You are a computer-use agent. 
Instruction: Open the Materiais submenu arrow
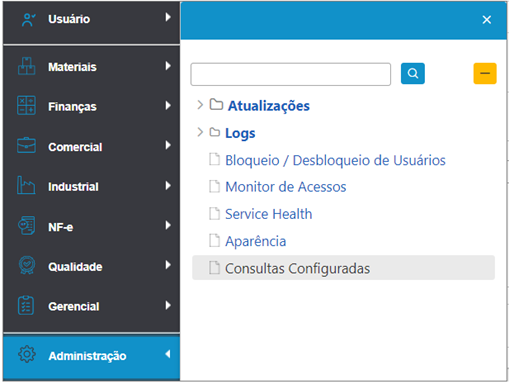tap(168, 66)
